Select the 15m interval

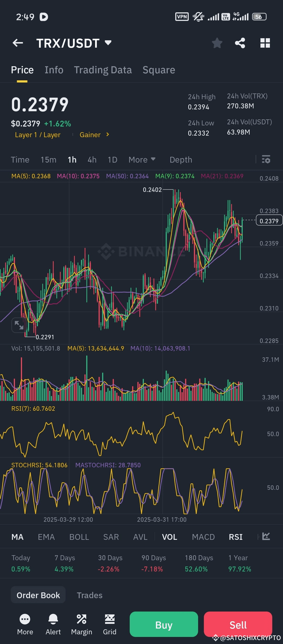(48, 160)
